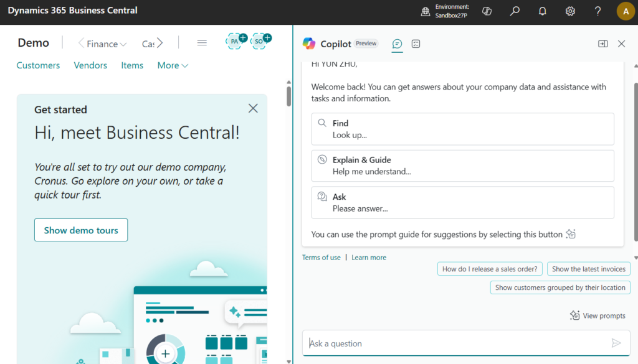Expand the Finance menu dropdown

pyautogui.click(x=107, y=44)
